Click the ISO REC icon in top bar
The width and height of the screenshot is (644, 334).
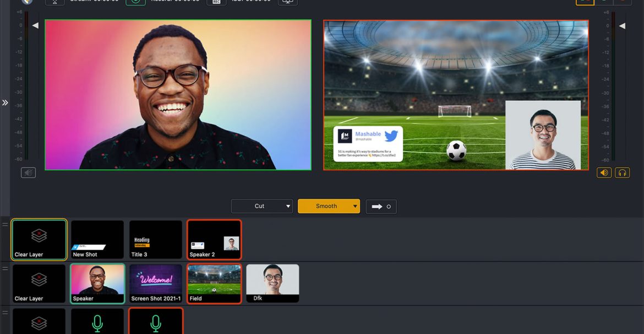(x=216, y=2)
